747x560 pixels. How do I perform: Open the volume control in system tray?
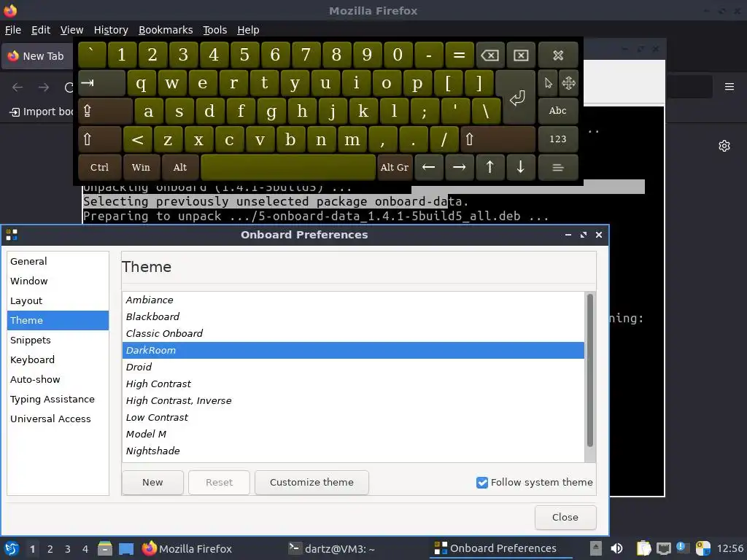click(x=616, y=548)
